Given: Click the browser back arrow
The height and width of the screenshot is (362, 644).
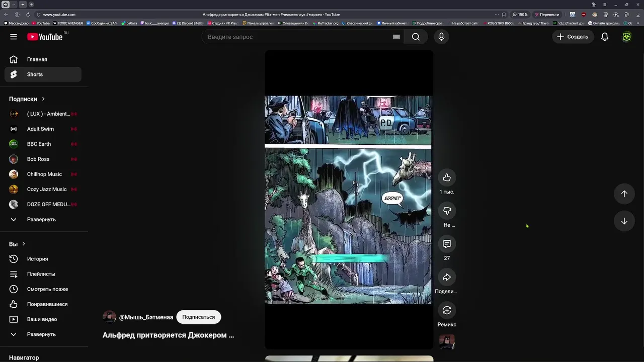Looking at the screenshot, I should tap(6, 15).
